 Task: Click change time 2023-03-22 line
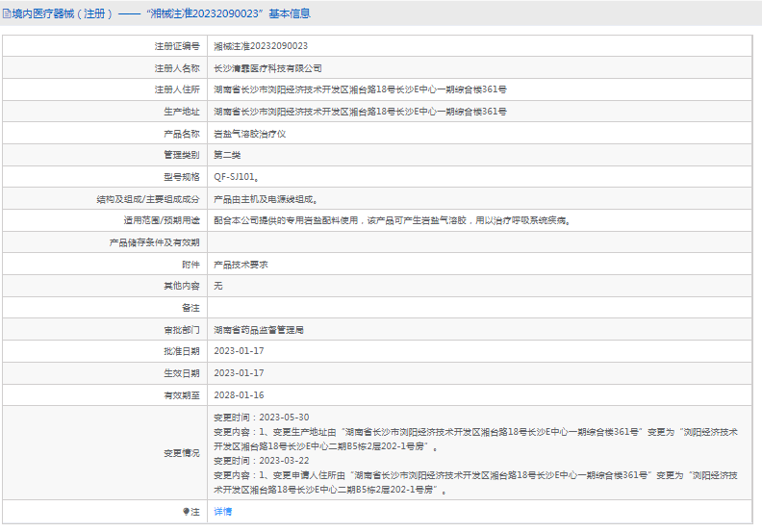262,461
